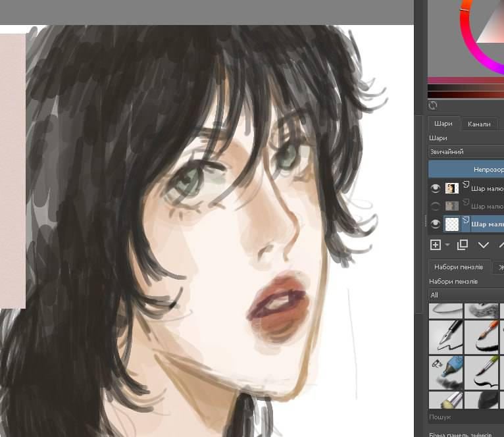Click inherit-alpha icon on top layer
The image size is (504, 437).
466,184
